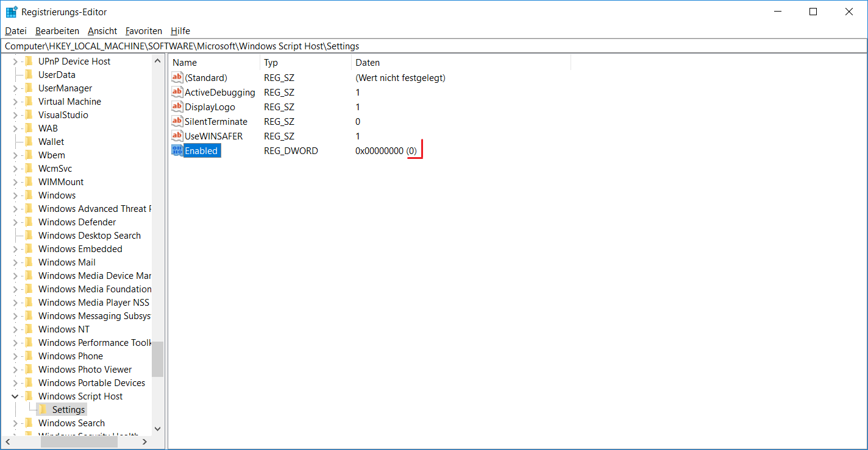
Task: Select the UseWINSAFER value name
Action: click(x=213, y=136)
